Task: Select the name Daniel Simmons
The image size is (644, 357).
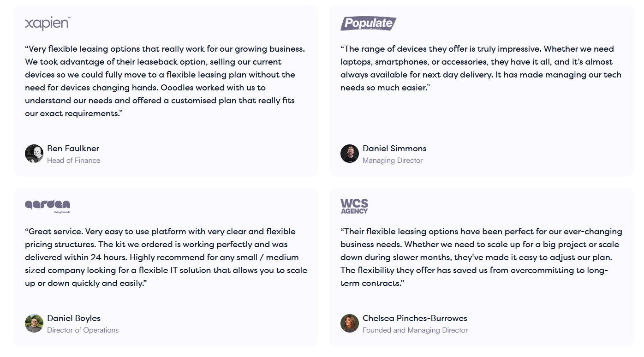Action: click(394, 149)
